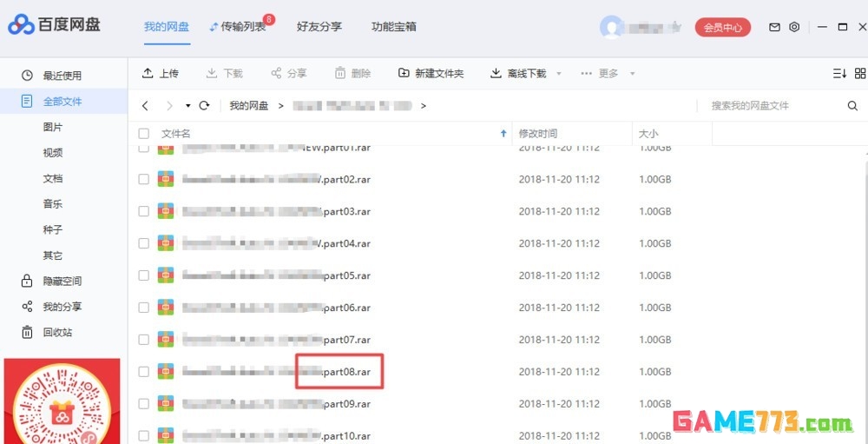868x444 pixels.
Task: Click the 会员中心 button
Action: pyautogui.click(x=723, y=27)
